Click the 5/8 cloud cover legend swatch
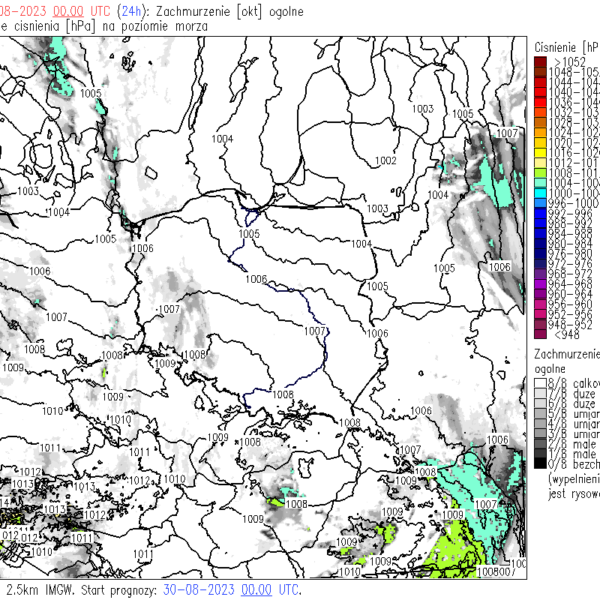Image resolution: width=600 pixels, height=600 pixels. tap(540, 414)
